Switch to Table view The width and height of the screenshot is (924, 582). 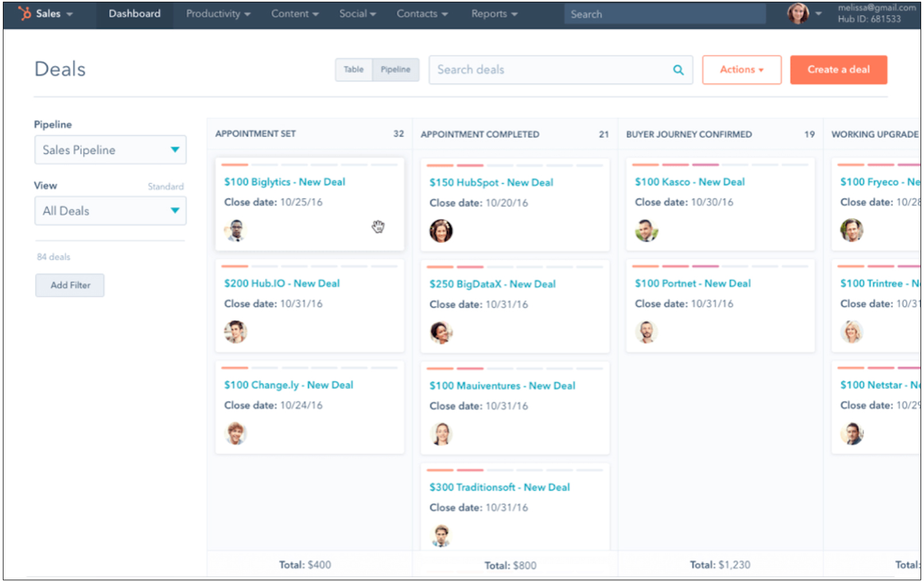click(354, 69)
